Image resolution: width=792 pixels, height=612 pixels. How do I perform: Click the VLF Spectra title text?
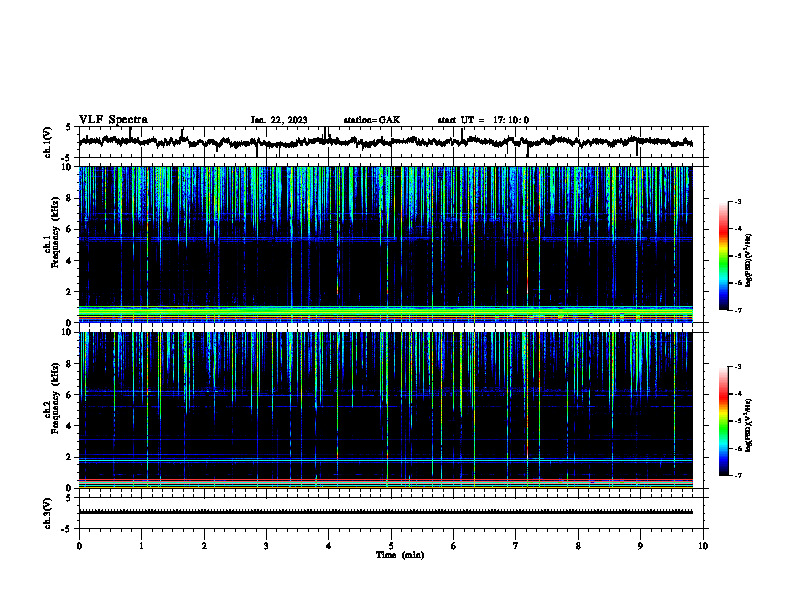(x=113, y=120)
